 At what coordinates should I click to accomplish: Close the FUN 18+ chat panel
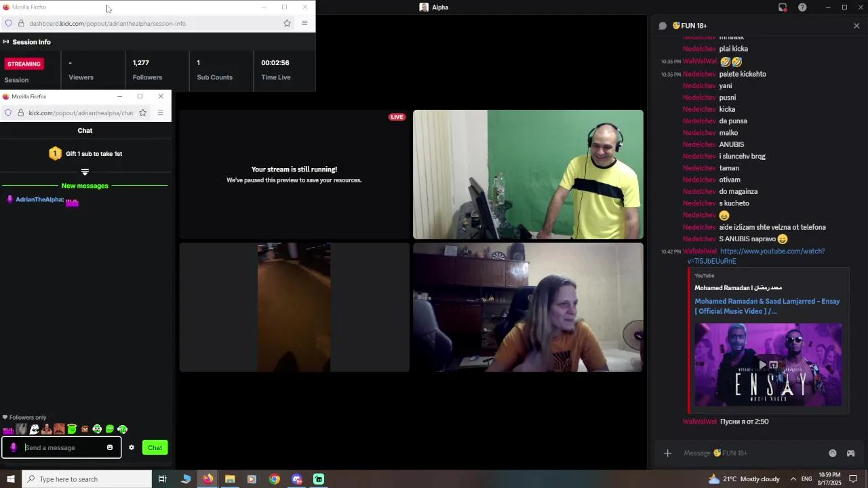coord(856,26)
